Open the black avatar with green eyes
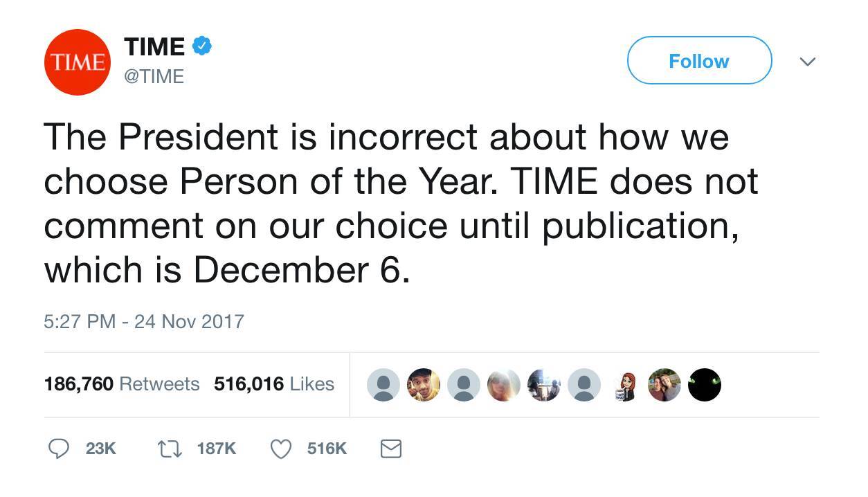 (705, 385)
